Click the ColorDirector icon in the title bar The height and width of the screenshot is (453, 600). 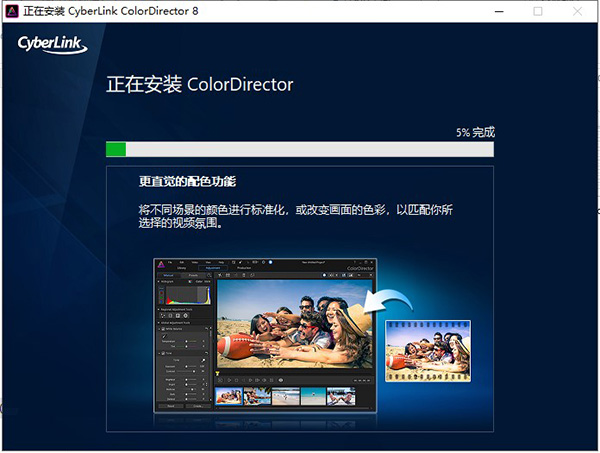coord(13,11)
